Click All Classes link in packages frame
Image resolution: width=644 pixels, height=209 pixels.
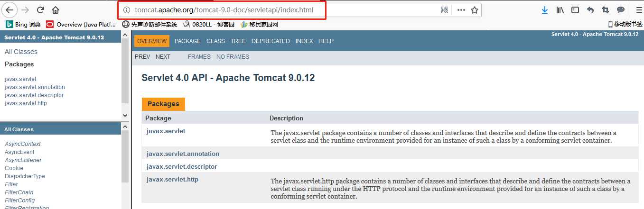tap(21, 52)
